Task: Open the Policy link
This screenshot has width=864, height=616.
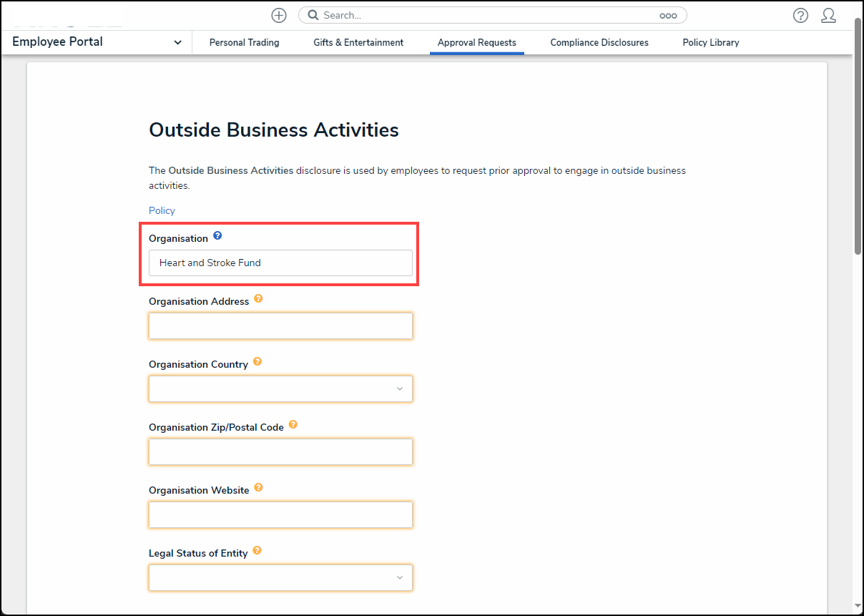Action: point(162,210)
